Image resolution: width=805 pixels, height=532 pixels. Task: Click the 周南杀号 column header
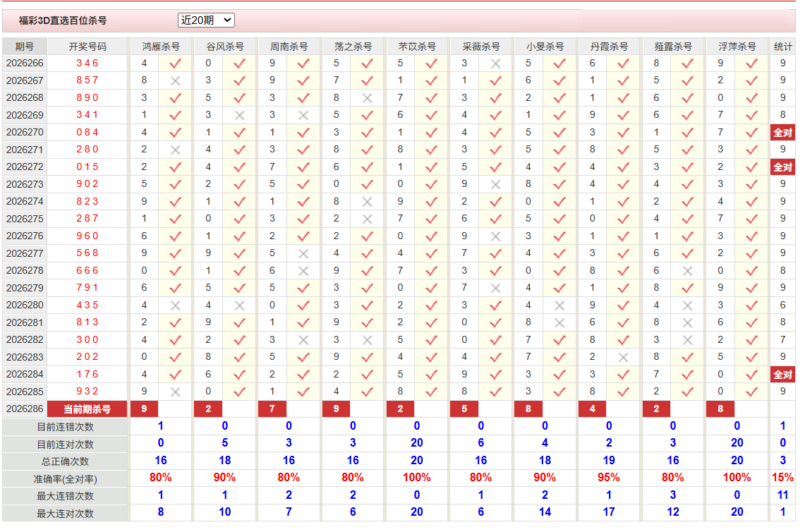tap(289, 47)
